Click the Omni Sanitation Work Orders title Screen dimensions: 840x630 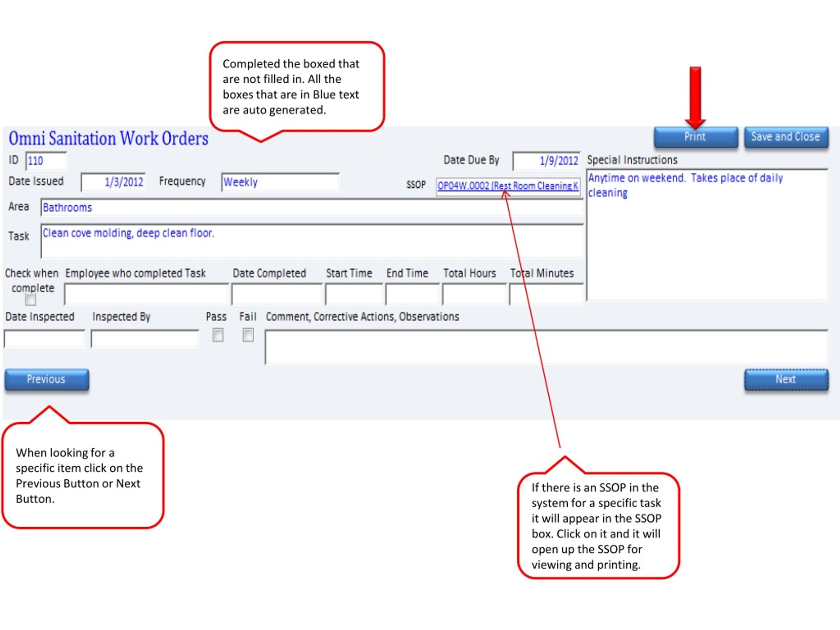[109, 138]
